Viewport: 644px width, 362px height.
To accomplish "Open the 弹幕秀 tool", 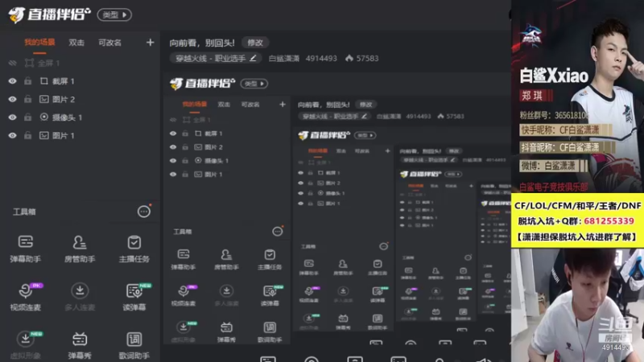I will pos(80,345).
